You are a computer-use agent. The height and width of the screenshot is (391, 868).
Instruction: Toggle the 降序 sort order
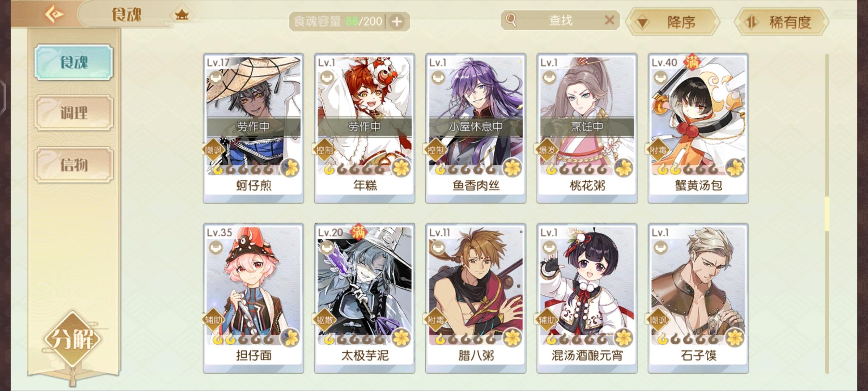click(x=672, y=22)
